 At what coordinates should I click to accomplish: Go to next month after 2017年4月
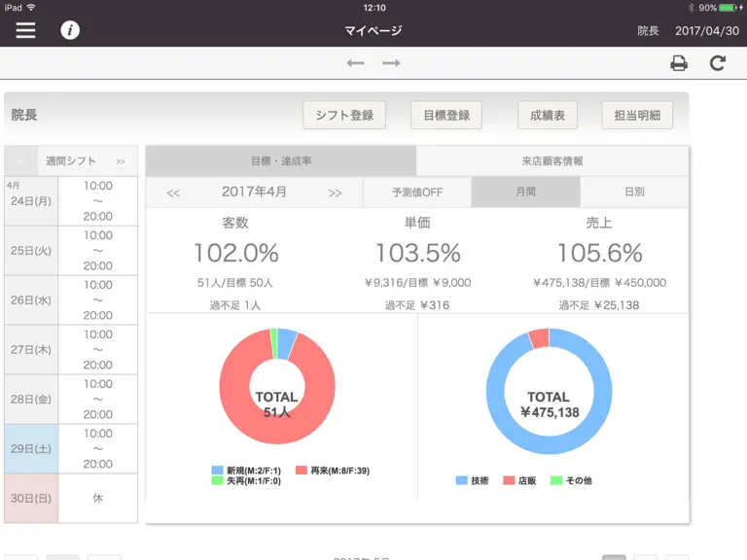[x=335, y=192]
